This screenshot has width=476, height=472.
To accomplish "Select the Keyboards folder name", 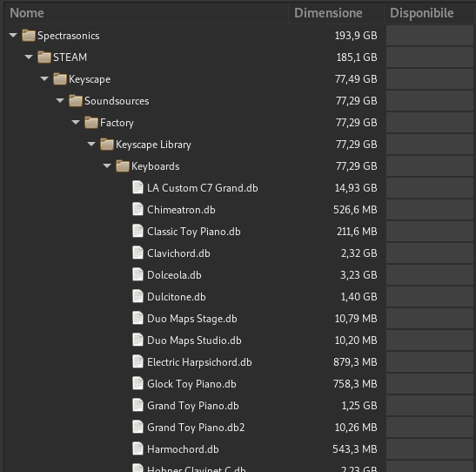I will (156, 166).
